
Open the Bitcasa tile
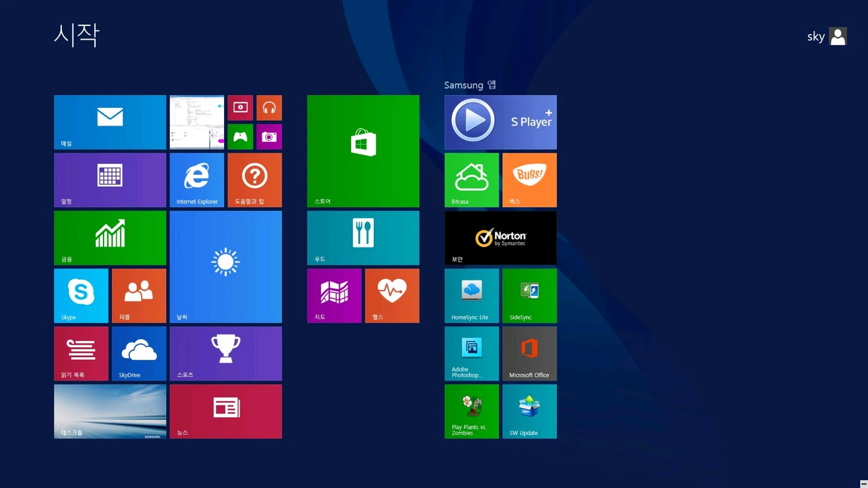471,180
